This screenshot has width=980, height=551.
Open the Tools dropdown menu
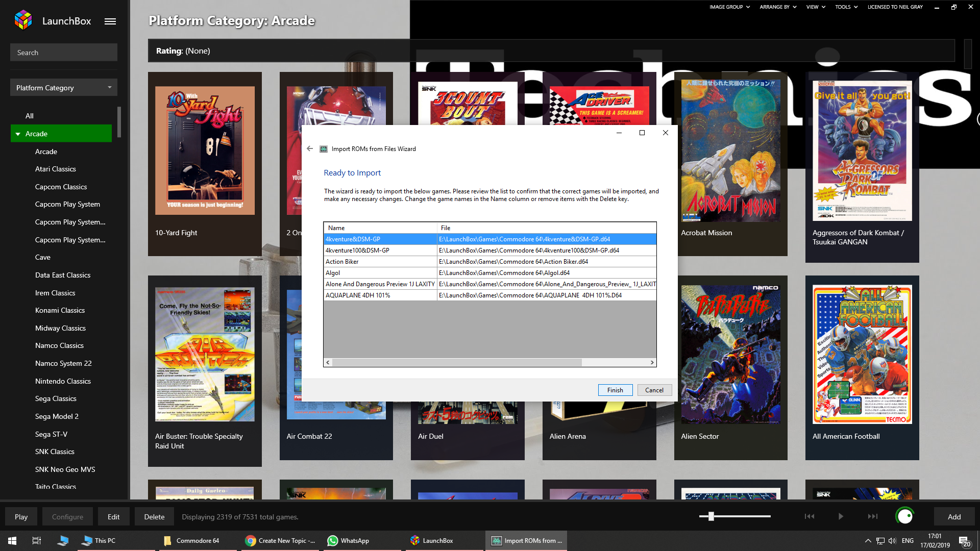[x=846, y=7]
